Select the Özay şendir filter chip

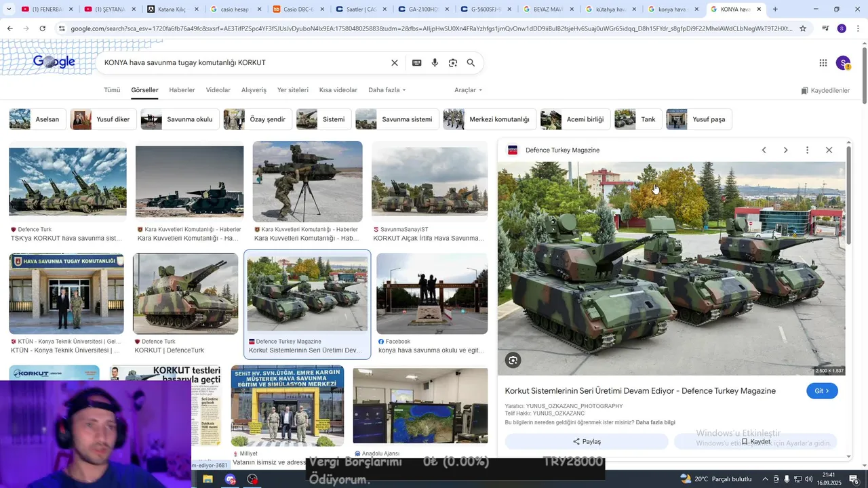pos(258,119)
